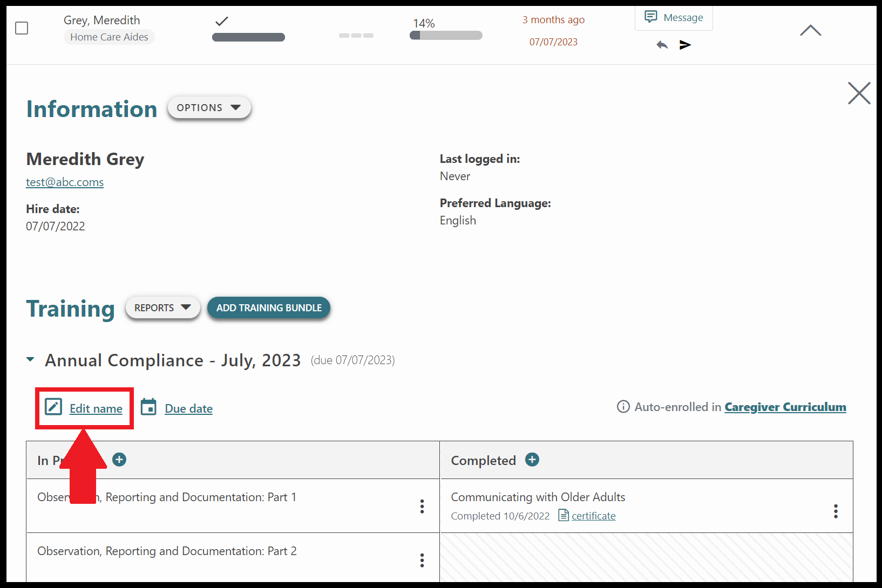Viewport: 882px width, 588px height.
Task: Open three-dot menu for Observation Part 1
Action: pyautogui.click(x=422, y=506)
